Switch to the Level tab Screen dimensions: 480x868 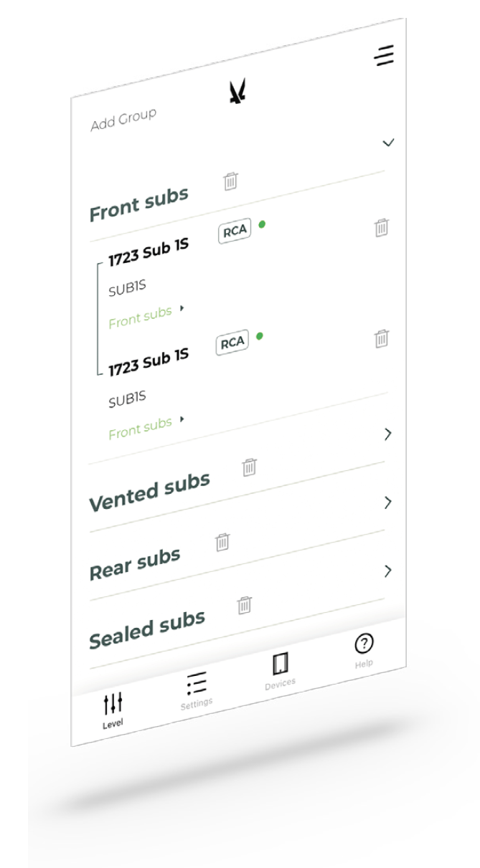pos(113,709)
